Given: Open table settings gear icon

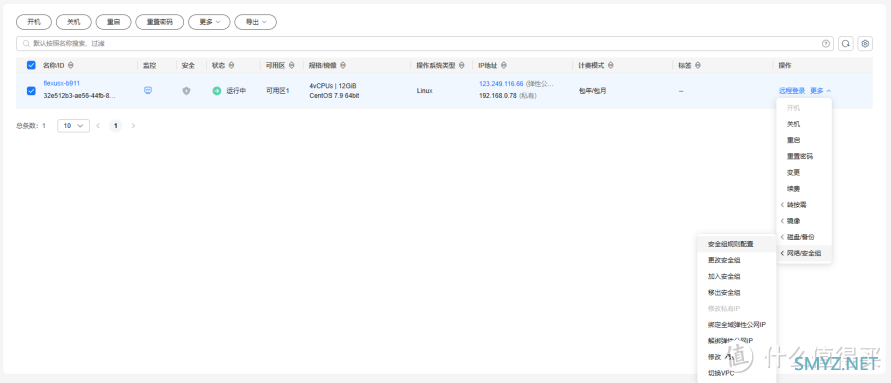Looking at the screenshot, I should [865, 43].
